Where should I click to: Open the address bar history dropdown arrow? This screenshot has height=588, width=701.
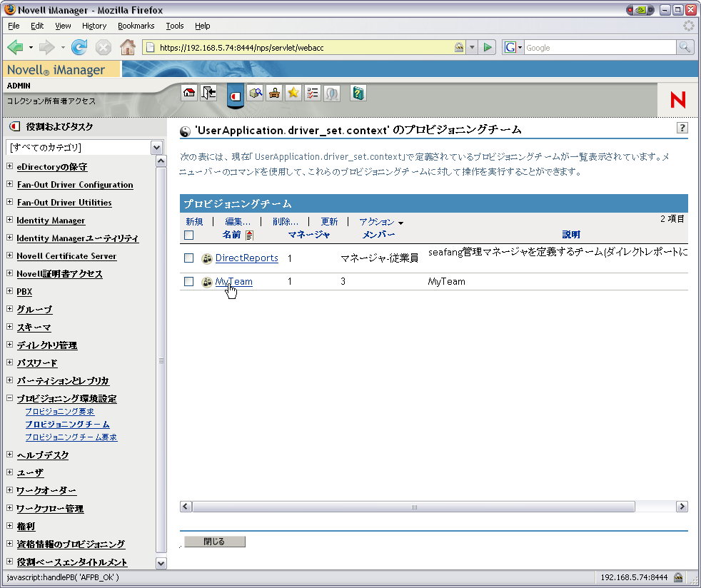point(472,47)
